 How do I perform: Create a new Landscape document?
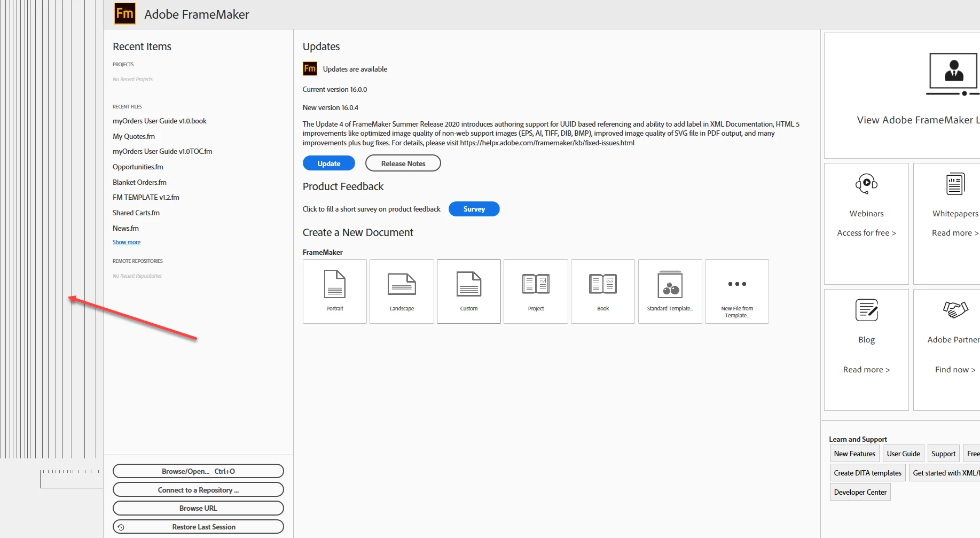[402, 291]
